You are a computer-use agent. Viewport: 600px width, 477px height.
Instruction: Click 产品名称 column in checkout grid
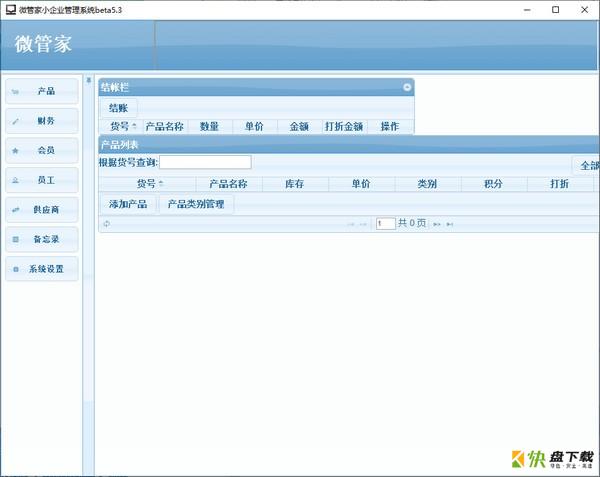click(x=165, y=126)
